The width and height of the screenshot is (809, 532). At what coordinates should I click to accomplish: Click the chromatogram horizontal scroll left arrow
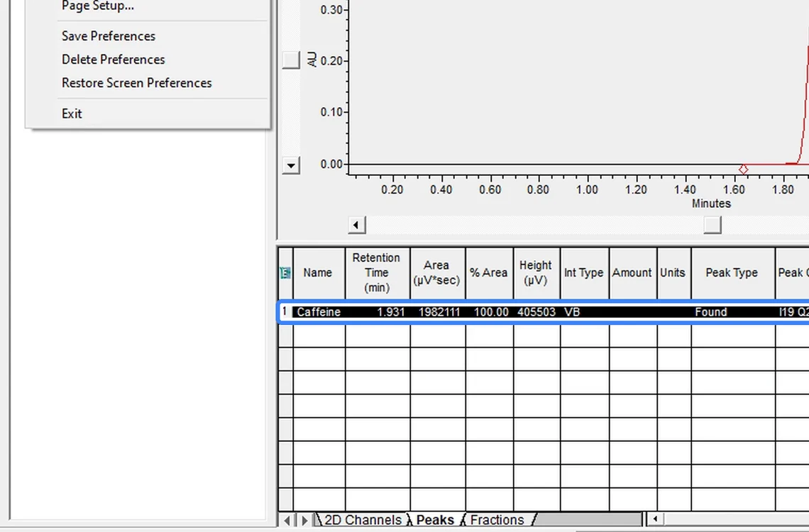coord(356,225)
